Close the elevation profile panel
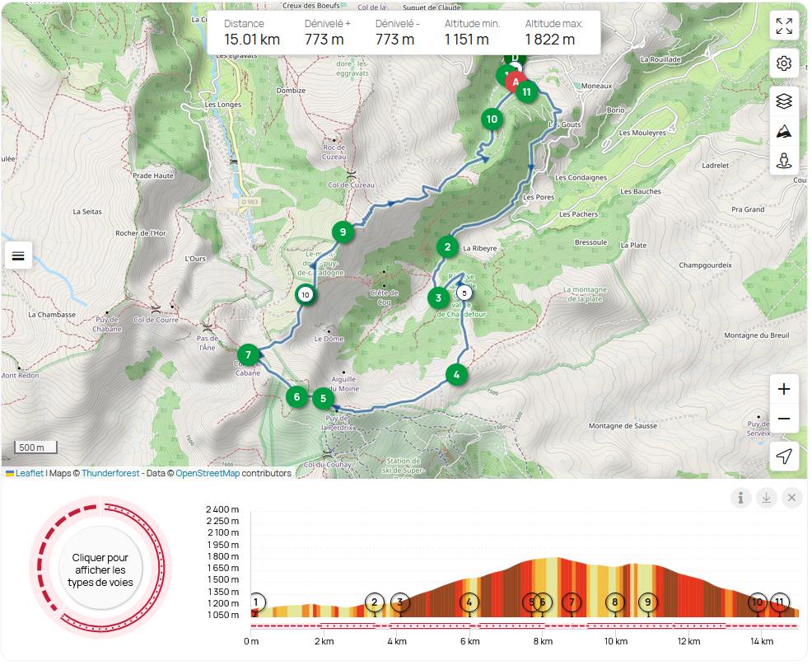 point(791,498)
